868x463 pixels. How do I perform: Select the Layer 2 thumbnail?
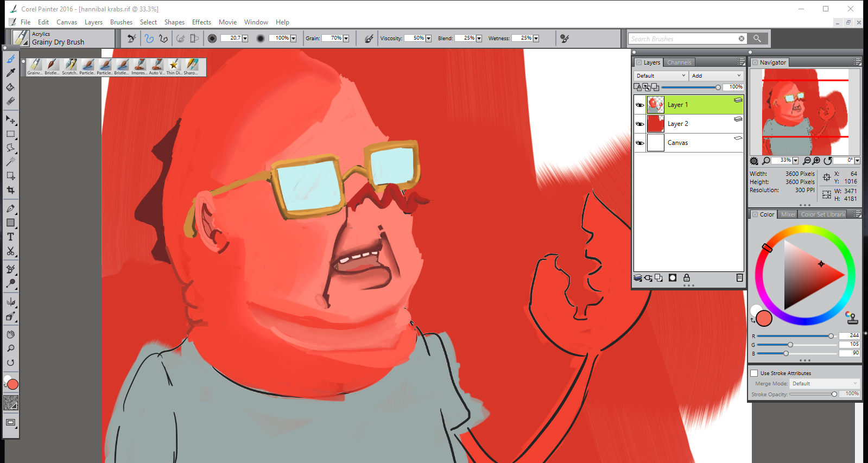tap(656, 124)
